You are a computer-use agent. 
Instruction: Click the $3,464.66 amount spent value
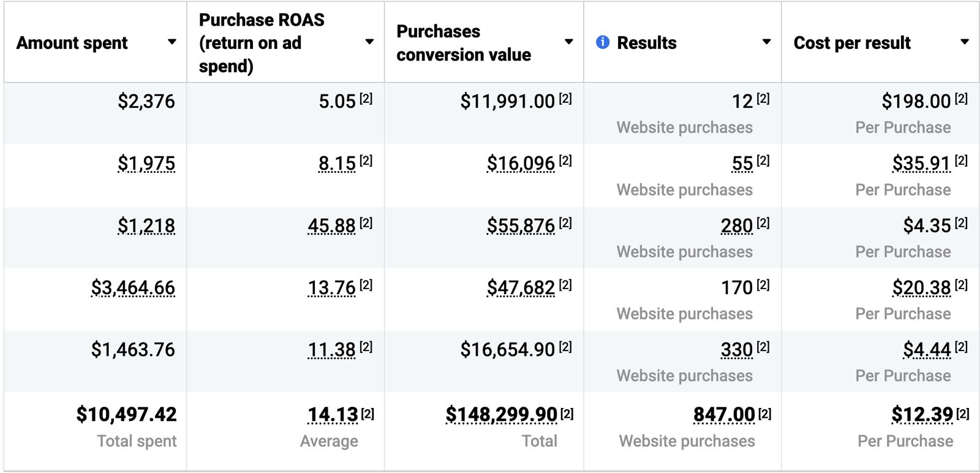pos(133,288)
